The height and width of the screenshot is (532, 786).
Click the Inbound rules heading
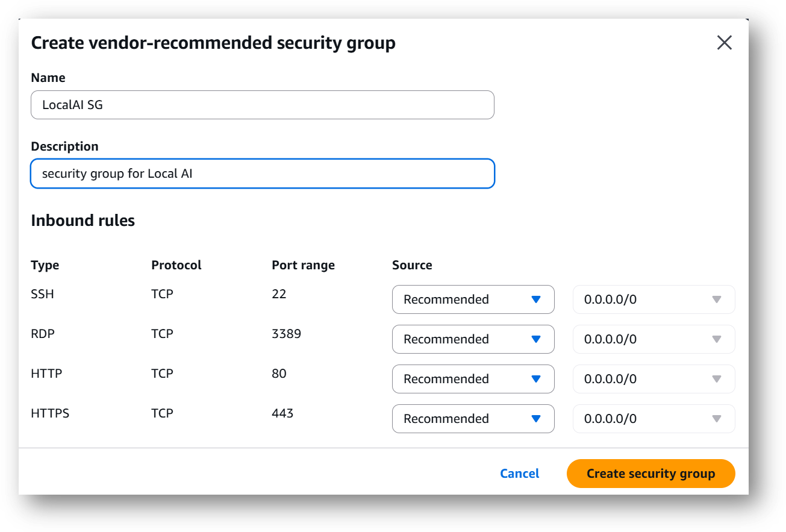[x=83, y=221]
